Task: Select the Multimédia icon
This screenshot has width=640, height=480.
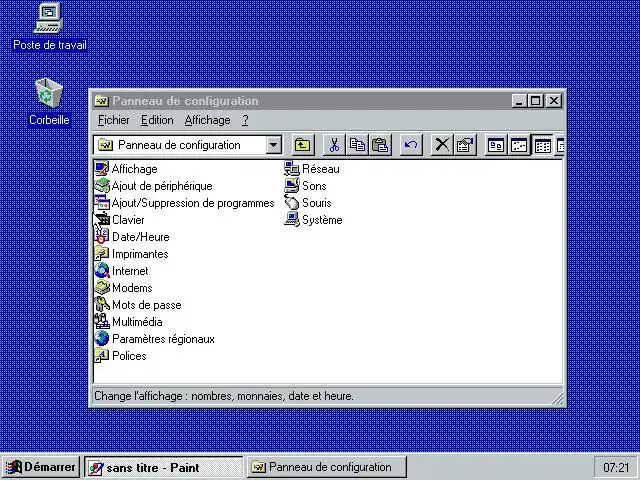Action: point(102,322)
